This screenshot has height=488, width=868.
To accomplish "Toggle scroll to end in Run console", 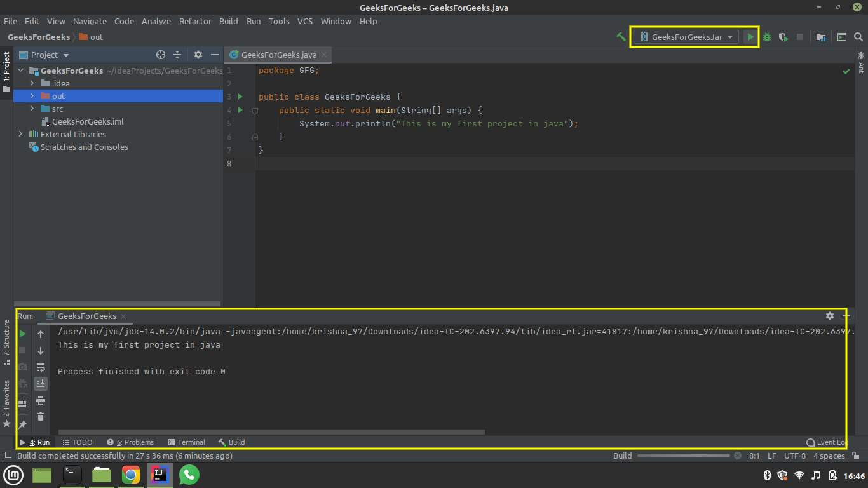I will (41, 384).
